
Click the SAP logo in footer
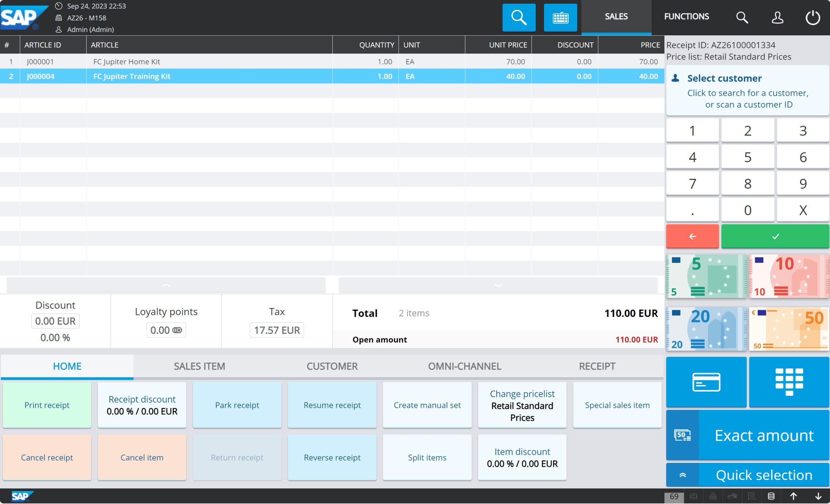click(22, 497)
